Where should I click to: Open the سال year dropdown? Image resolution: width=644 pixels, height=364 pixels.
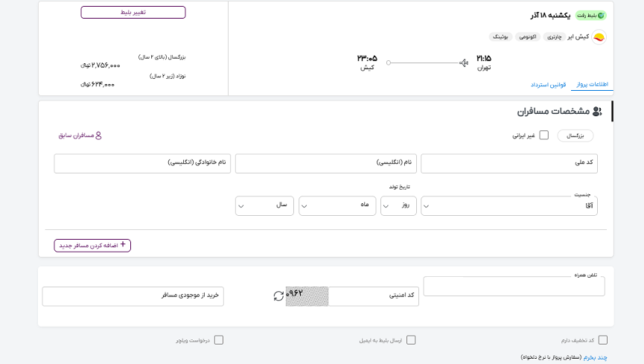coord(264,206)
